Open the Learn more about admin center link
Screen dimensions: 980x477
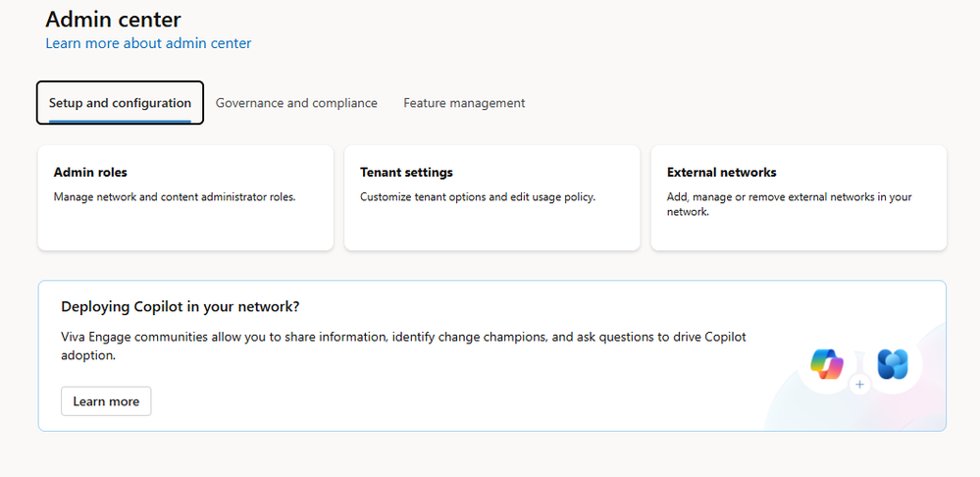click(x=148, y=43)
